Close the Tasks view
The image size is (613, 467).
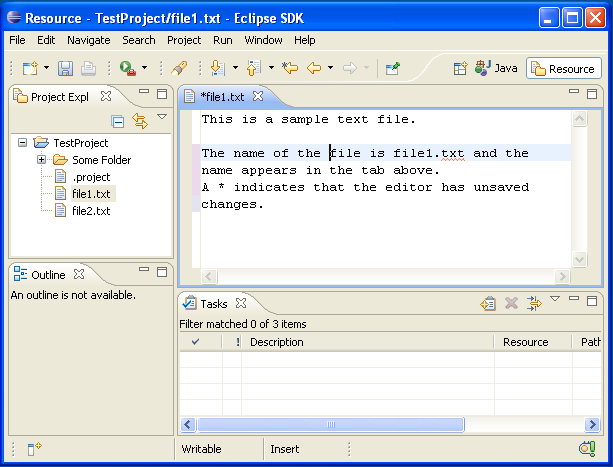tap(241, 303)
